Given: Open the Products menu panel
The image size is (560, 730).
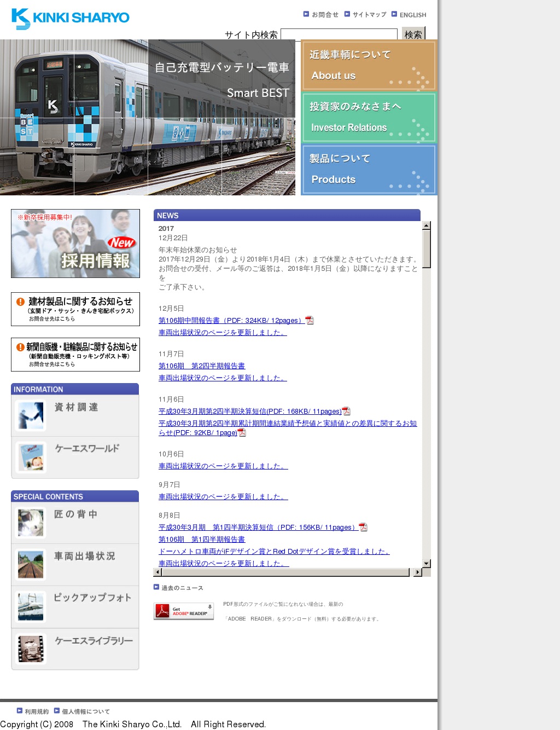Looking at the screenshot, I should (x=369, y=169).
